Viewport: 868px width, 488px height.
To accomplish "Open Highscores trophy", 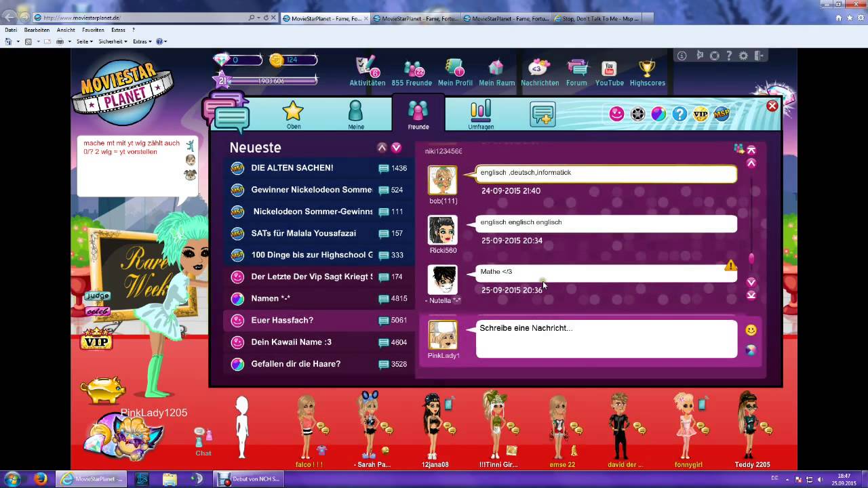I will tap(647, 73).
